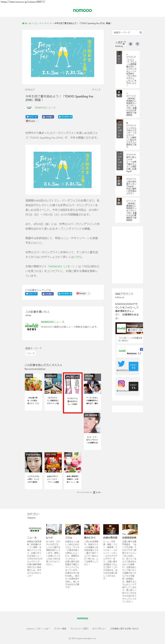
Task: Click the second Tokyo Sparkling Fes image in article
Action: point(63,170)
